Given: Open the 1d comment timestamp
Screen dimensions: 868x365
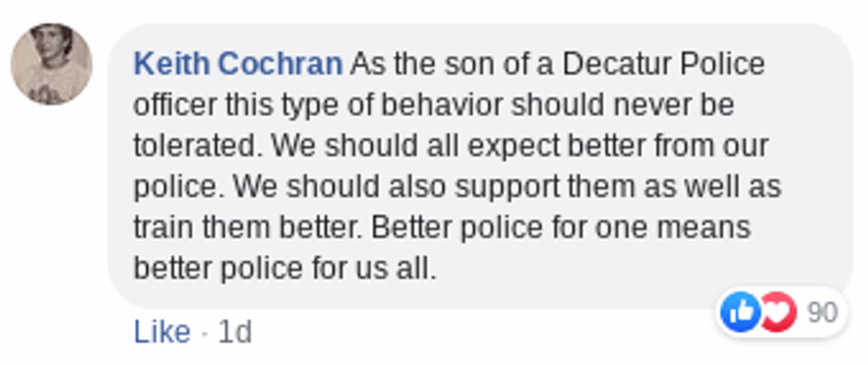Looking at the screenshot, I should [235, 331].
